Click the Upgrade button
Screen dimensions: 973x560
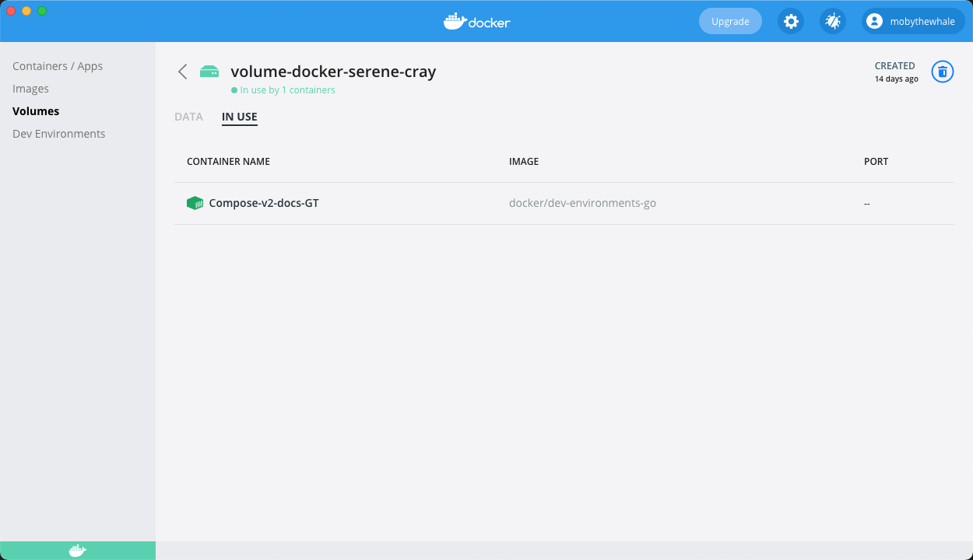(730, 21)
